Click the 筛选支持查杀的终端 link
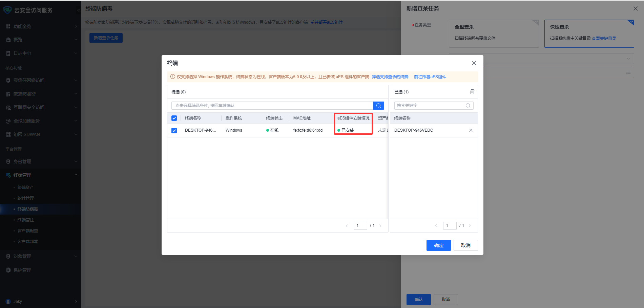Image resolution: width=644 pixels, height=308 pixels. tap(390, 77)
